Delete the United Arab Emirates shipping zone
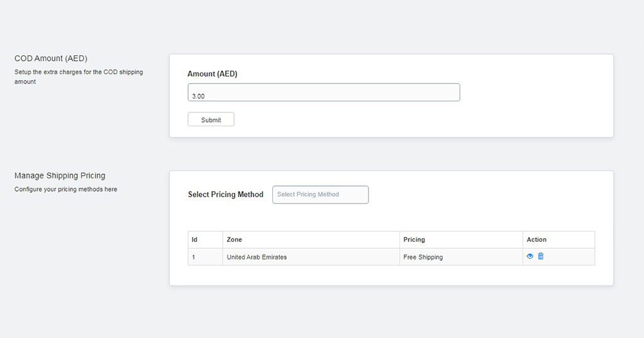The width and height of the screenshot is (644, 338). pyautogui.click(x=540, y=256)
